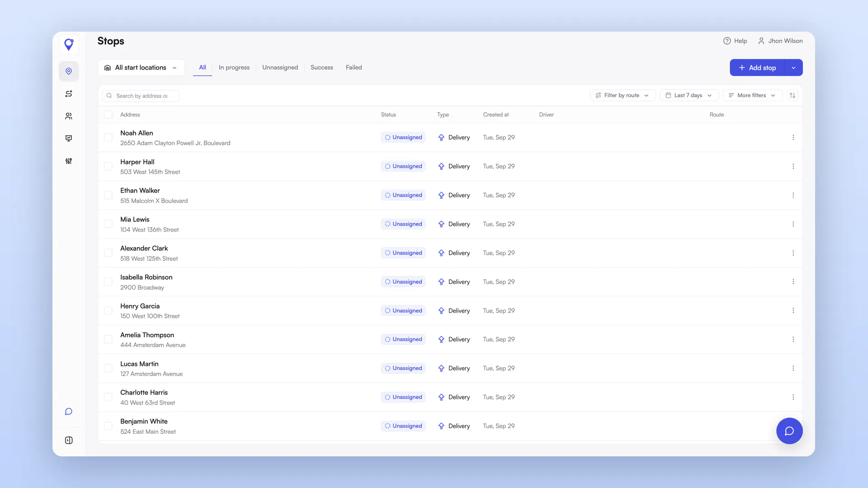Open the floating chat support bubble
The height and width of the screenshot is (488, 868).
(789, 431)
